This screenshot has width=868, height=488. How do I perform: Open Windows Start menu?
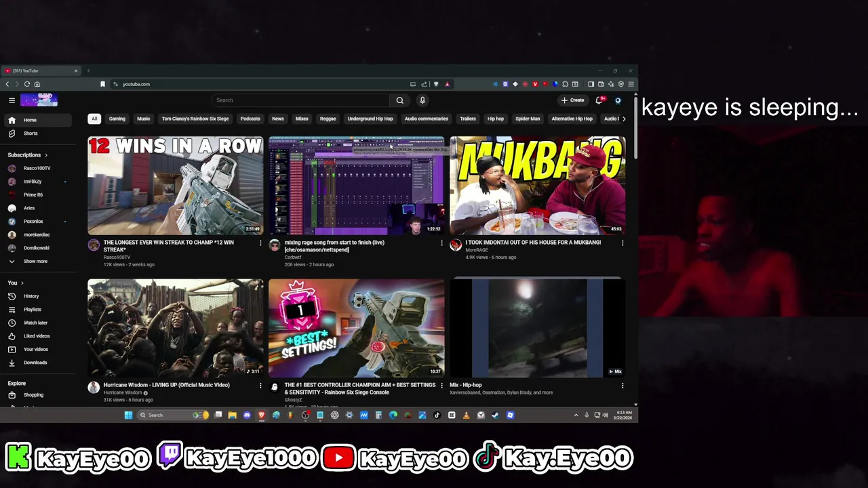128,415
